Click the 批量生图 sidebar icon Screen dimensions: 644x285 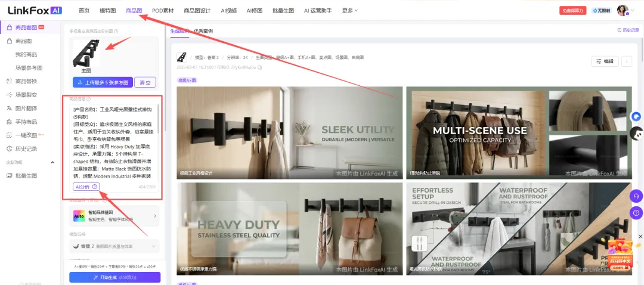(10, 176)
